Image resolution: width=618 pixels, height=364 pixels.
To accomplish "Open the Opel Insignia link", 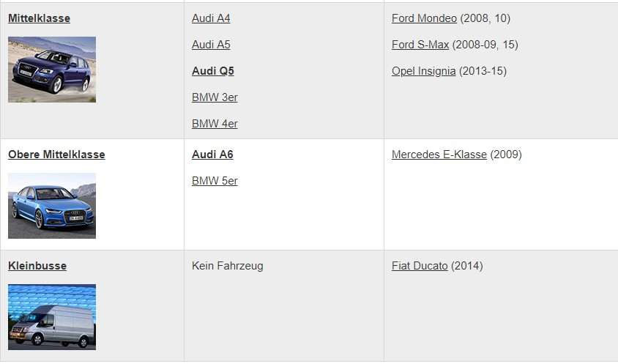I will (x=424, y=71).
